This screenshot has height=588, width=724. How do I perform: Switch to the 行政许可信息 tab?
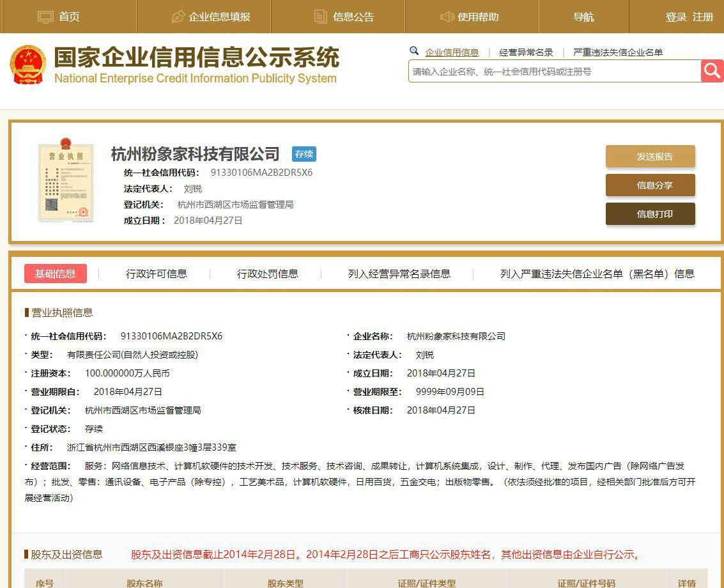pyautogui.click(x=157, y=274)
